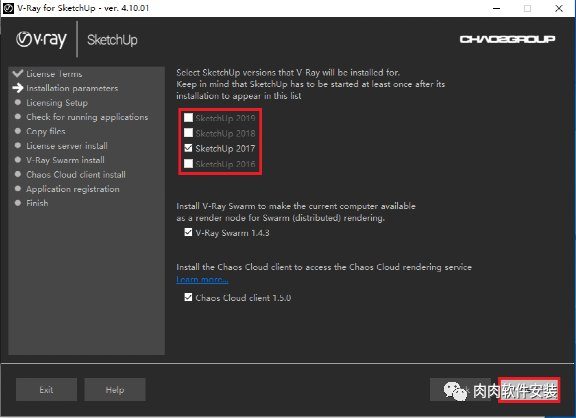Select the Application registration step

(x=73, y=189)
